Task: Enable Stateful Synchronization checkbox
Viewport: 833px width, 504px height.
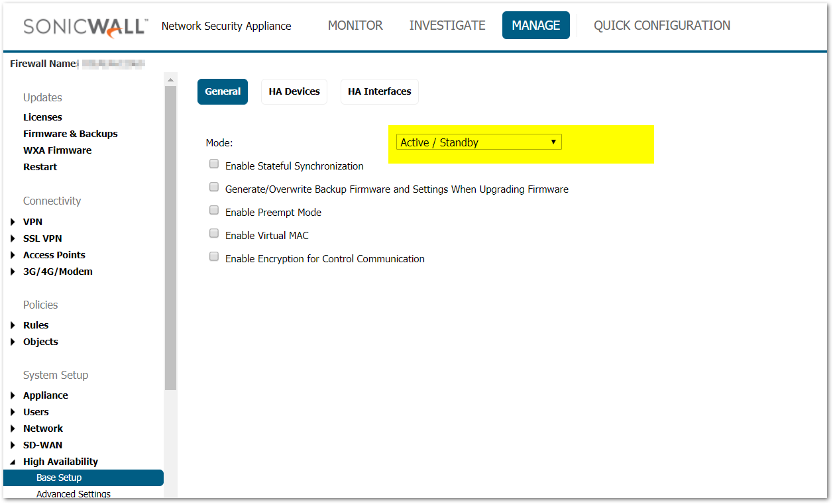Action: click(x=214, y=164)
